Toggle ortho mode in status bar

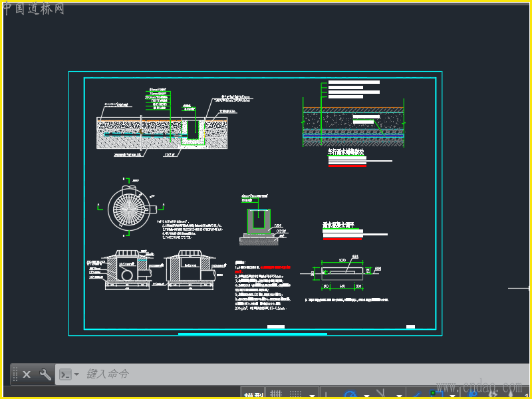pos(326,394)
